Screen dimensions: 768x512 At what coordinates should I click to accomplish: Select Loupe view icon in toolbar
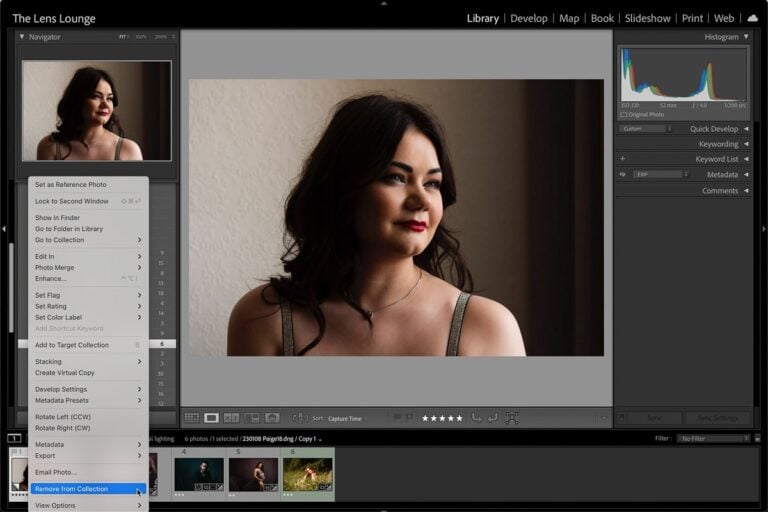(212, 418)
